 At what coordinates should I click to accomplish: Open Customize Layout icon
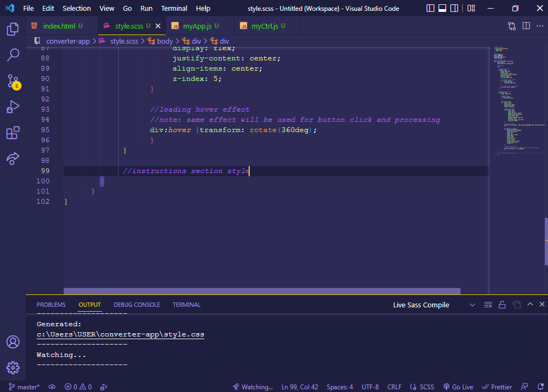pyautogui.click(x=471, y=8)
